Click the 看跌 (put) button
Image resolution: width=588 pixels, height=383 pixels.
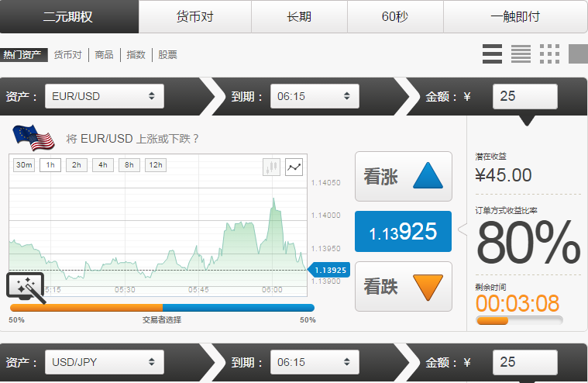[x=404, y=286]
